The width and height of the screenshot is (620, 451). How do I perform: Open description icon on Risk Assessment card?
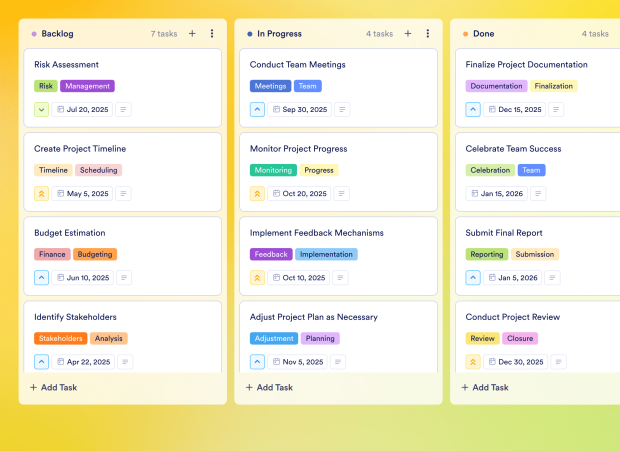[123, 109]
